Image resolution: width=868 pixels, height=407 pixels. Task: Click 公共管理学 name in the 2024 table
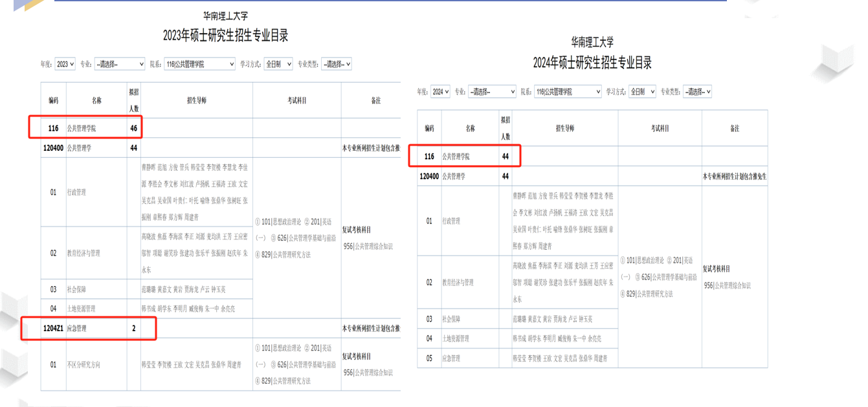point(453,176)
